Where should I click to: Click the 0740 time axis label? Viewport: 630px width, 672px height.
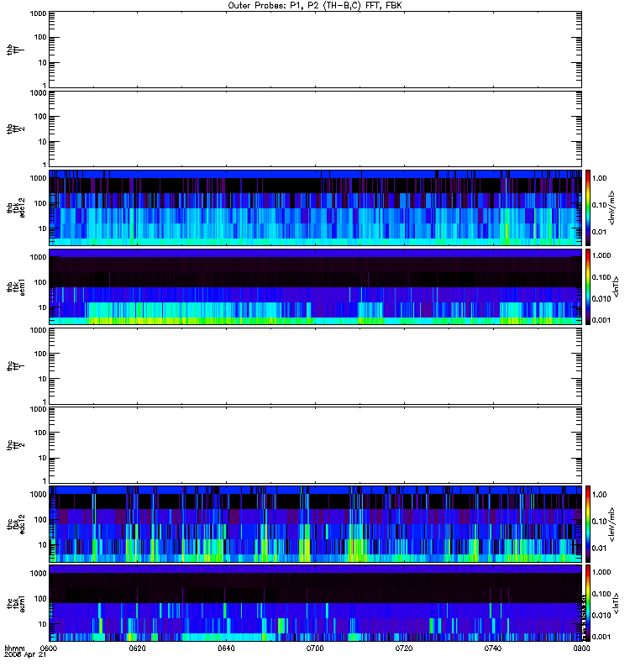pyautogui.click(x=493, y=648)
